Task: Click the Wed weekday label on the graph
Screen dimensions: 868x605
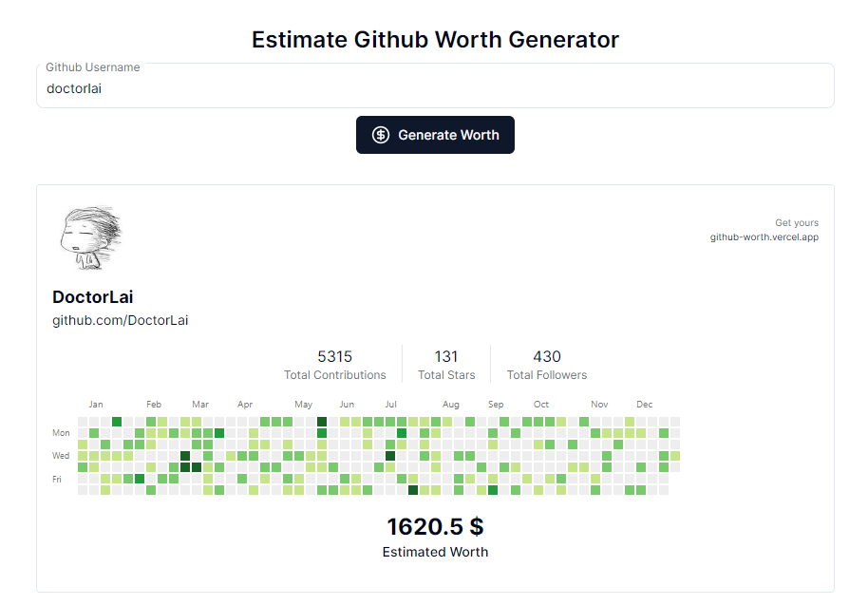Action: [x=61, y=456]
